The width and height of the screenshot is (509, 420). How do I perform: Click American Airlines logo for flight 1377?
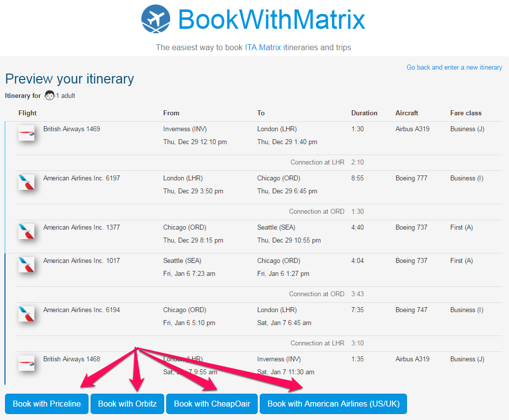[26, 232]
